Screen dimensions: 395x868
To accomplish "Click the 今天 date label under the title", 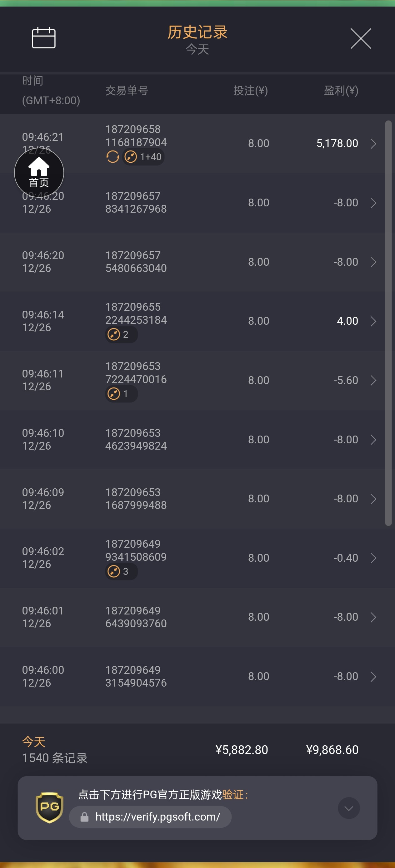I will click(197, 50).
